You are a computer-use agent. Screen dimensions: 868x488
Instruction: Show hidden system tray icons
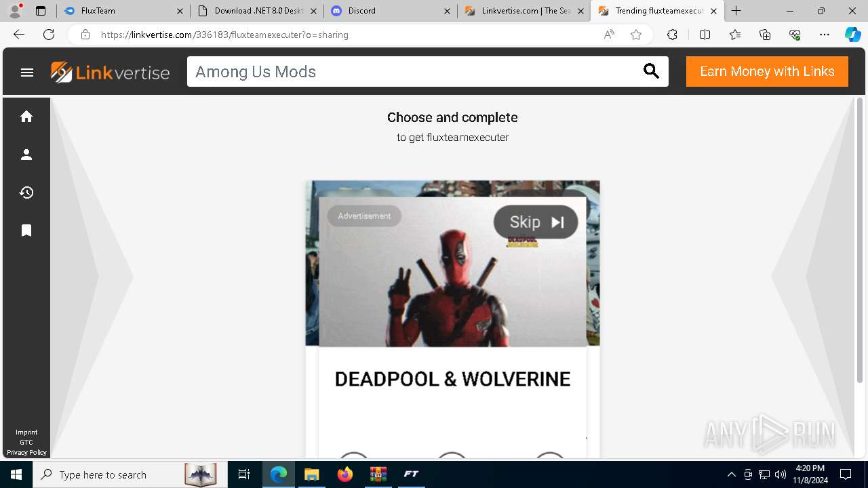[731, 474]
